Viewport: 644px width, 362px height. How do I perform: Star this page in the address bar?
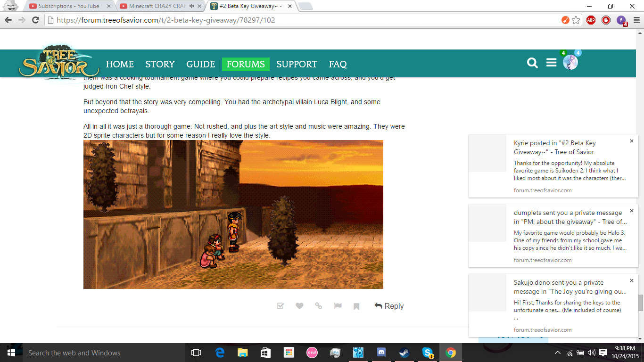tap(576, 20)
